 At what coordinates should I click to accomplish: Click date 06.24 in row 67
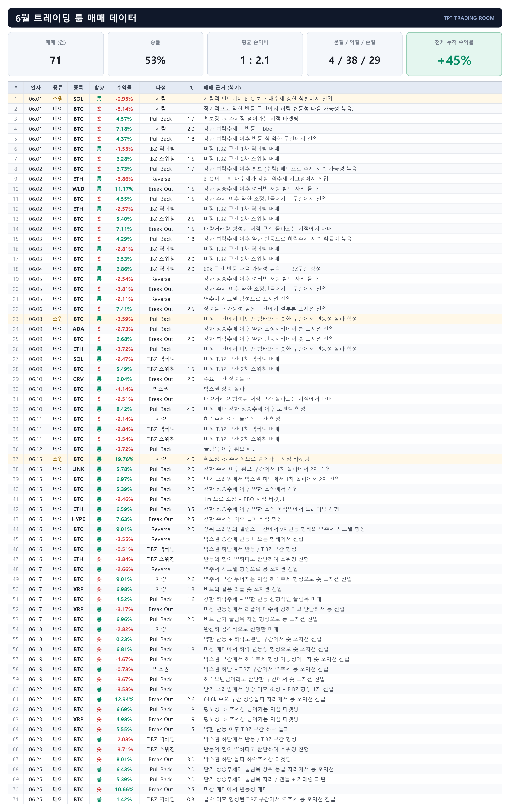click(35, 759)
